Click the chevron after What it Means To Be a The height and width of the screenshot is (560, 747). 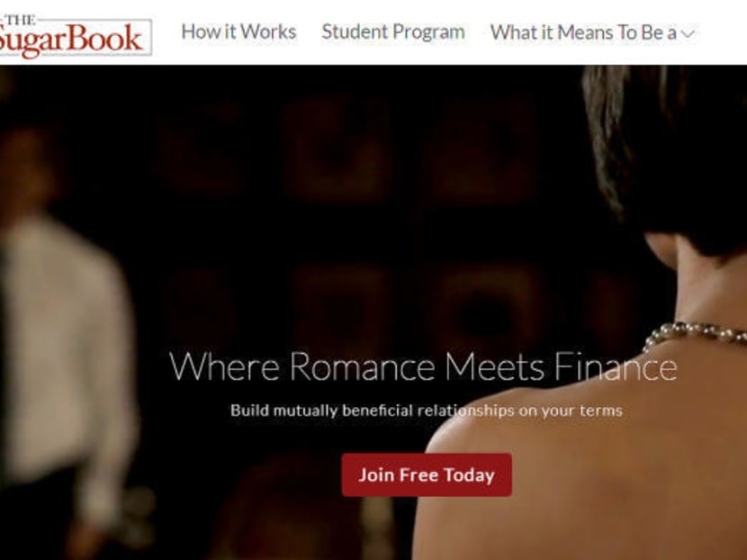pyautogui.click(x=688, y=34)
